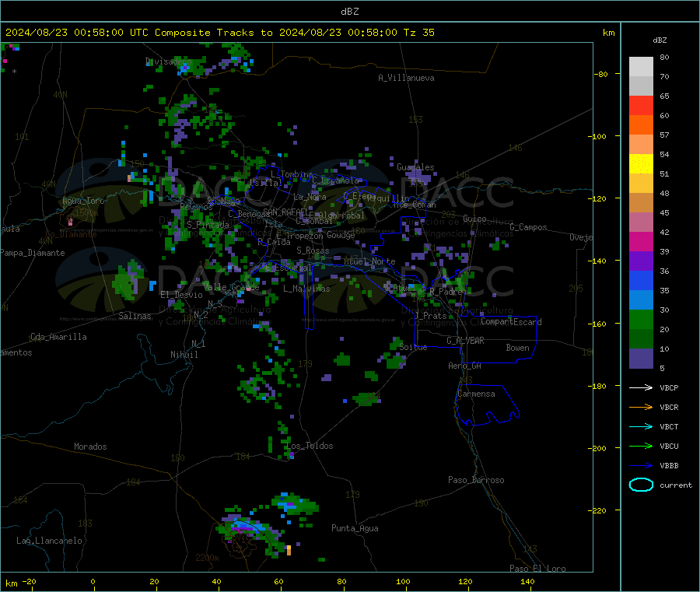The width and height of the screenshot is (700, 592).
Task: Click the 'Goico' map label
Action: (x=474, y=219)
